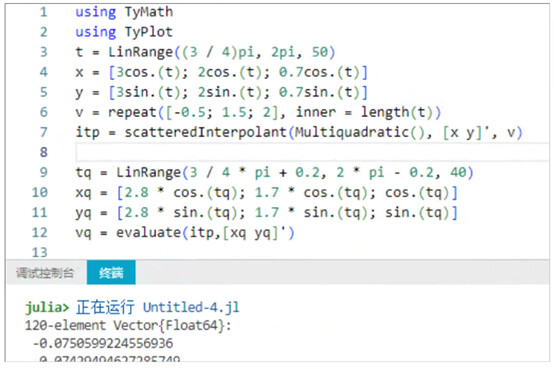Select the 终端 tab
Viewport: 554px width, 369px height.
(x=111, y=273)
